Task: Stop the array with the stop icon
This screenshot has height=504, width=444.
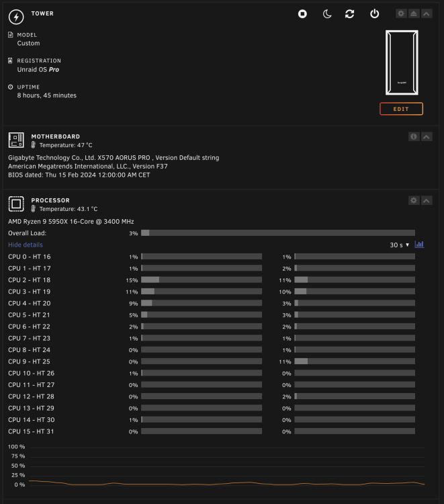Action: [x=302, y=14]
